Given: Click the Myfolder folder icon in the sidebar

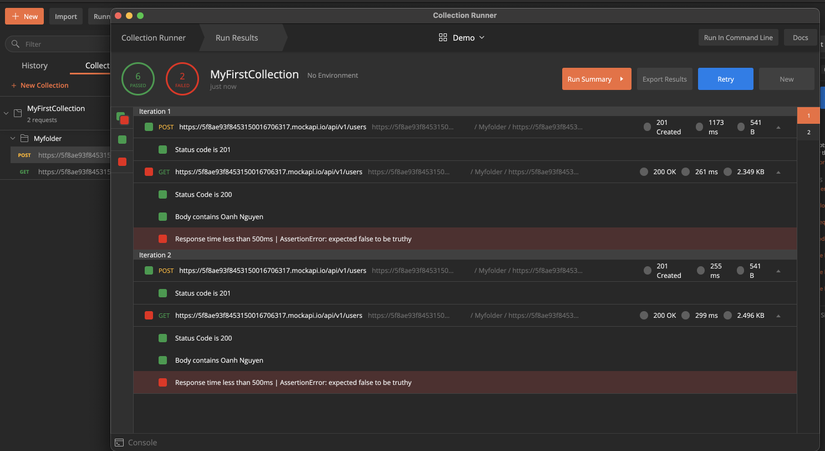Looking at the screenshot, I should (25, 139).
